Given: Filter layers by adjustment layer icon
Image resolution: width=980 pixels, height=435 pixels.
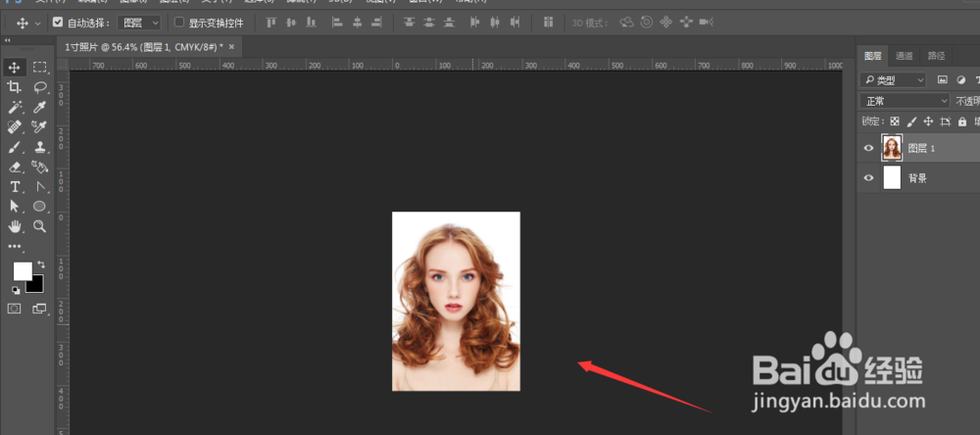Looking at the screenshot, I should click(x=960, y=80).
